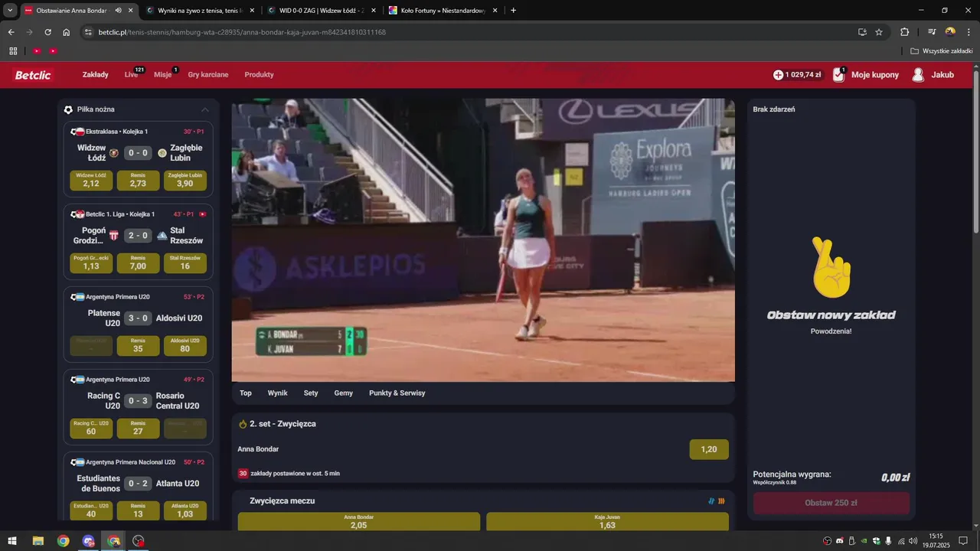Viewport: 980px width, 551px height.
Task: Bet Kaja Juvan match winner 1,63
Action: tap(607, 522)
